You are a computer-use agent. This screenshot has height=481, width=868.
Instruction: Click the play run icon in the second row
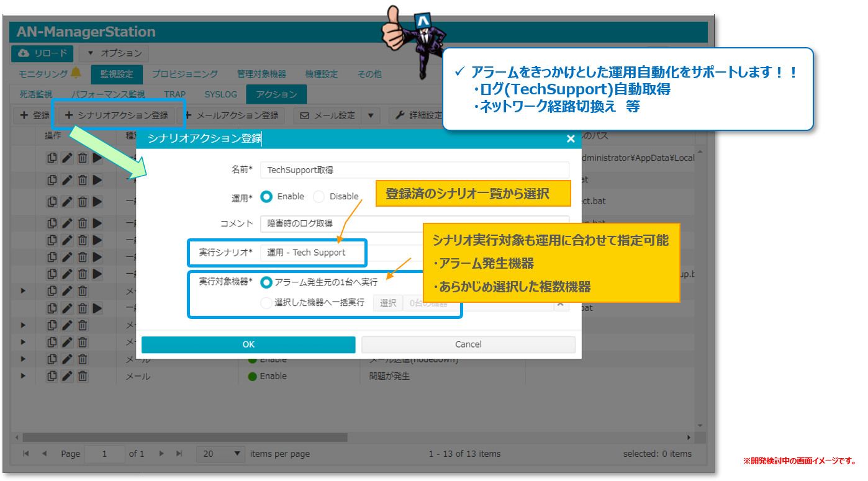(97, 180)
